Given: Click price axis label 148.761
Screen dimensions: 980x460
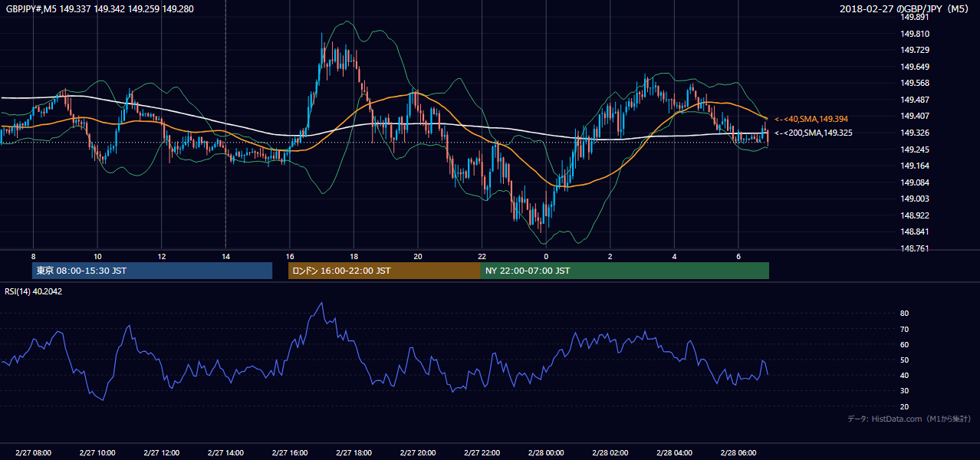Looking at the screenshot, I should 915,248.
